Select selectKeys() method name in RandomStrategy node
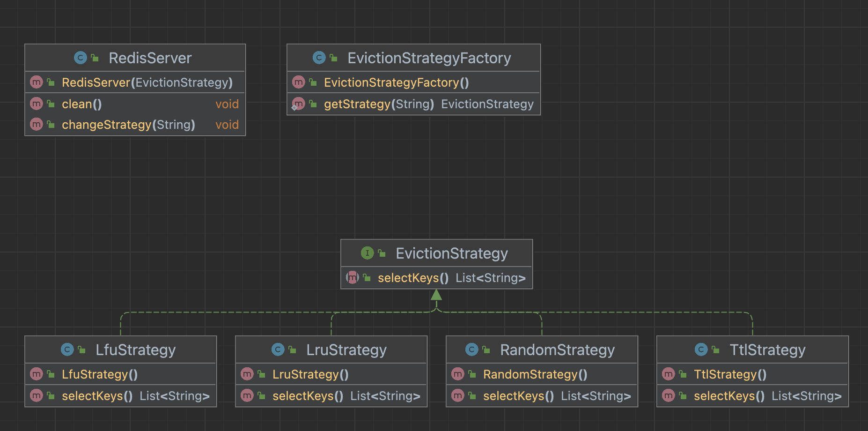Image resolution: width=868 pixels, height=431 pixels. click(x=519, y=396)
